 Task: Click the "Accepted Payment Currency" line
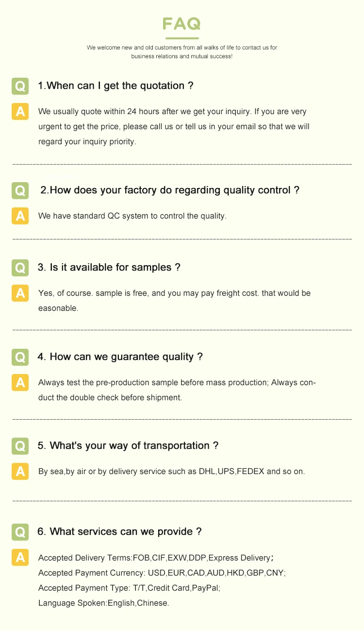point(162,573)
